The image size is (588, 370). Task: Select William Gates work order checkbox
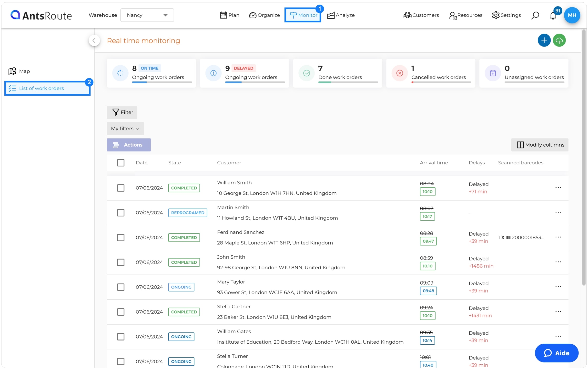click(x=121, y=337)
